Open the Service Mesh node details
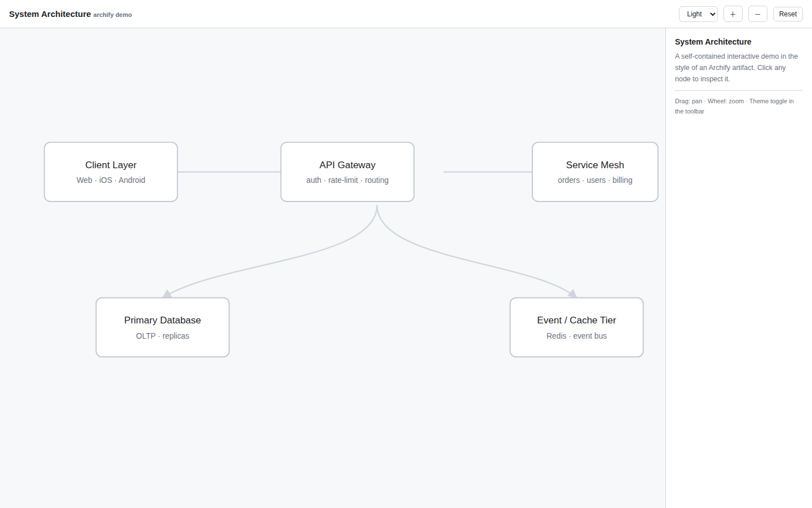Image resolution: width=812 pixels, height=508 pixels. pyautogui.click(x=595, y=172)
